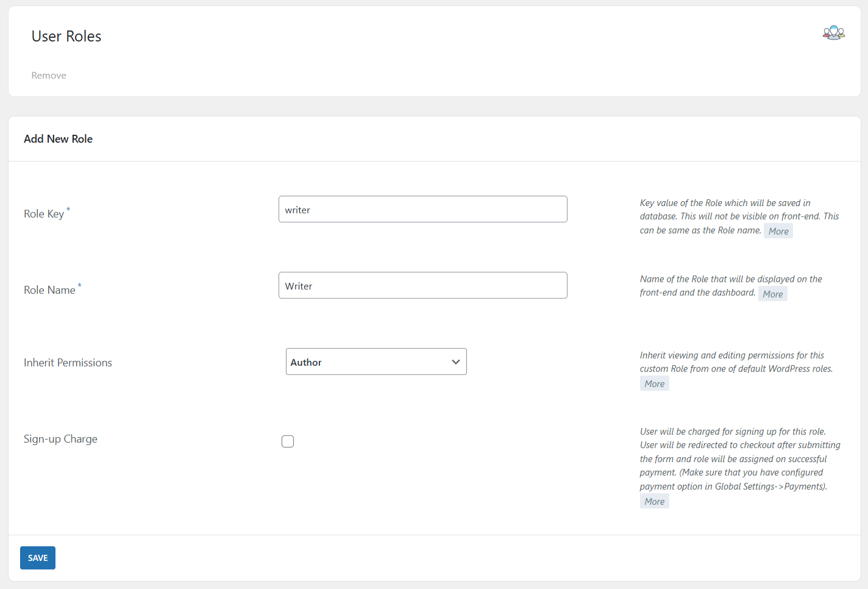Click the User Roles page heading
The width and height of the screenshot is (868, 589).
(x=66, y=37)
